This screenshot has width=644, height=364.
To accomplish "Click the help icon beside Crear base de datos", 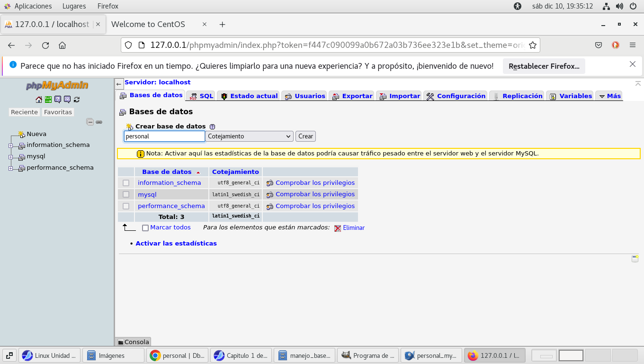I will [x=212, y=127].
